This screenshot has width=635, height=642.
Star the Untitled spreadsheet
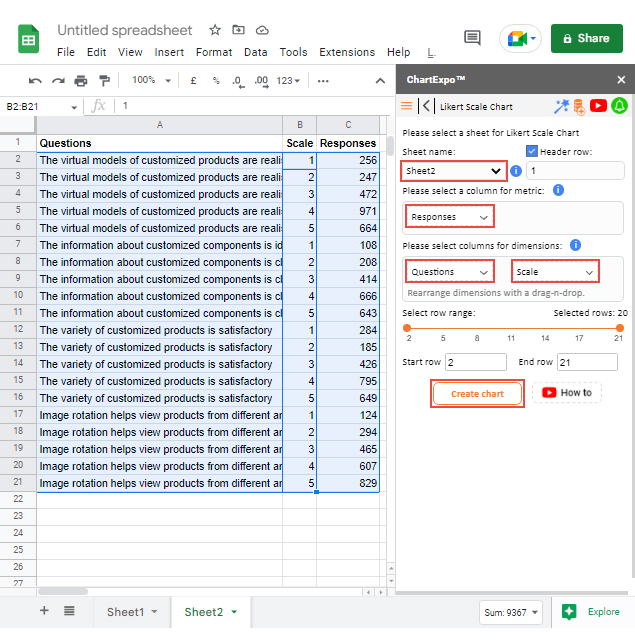(215, 30)
